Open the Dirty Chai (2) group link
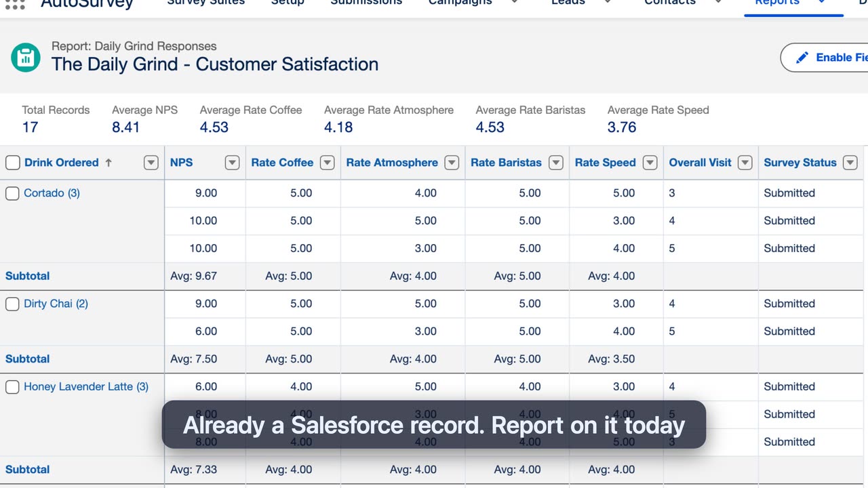Image resolution: width=868 pixels, height=488 pixels. [56, 304]
